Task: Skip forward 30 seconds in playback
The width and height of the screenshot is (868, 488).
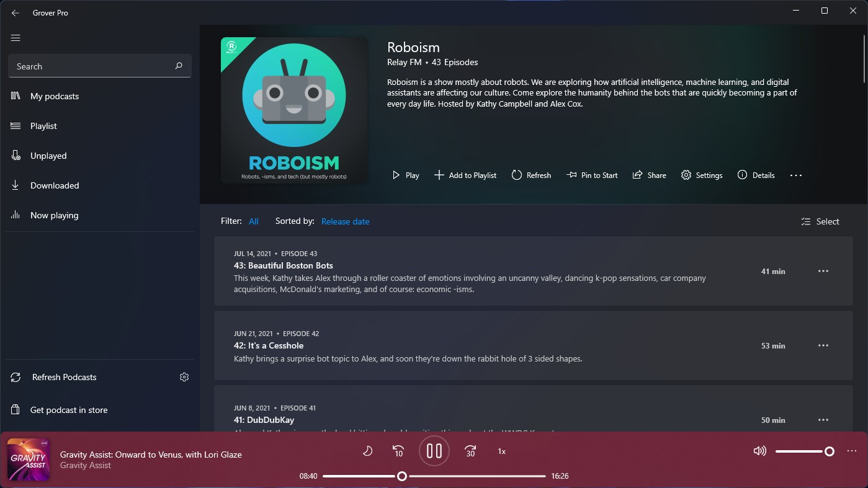Action: pyautogui.click(x=470, y=451)
